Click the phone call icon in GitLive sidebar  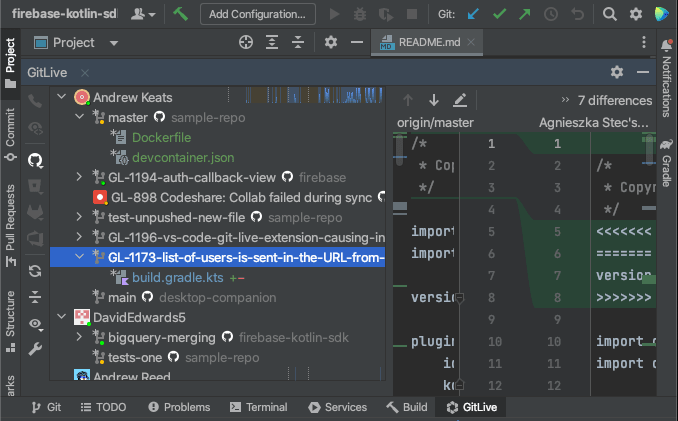(x=35, y=101)
